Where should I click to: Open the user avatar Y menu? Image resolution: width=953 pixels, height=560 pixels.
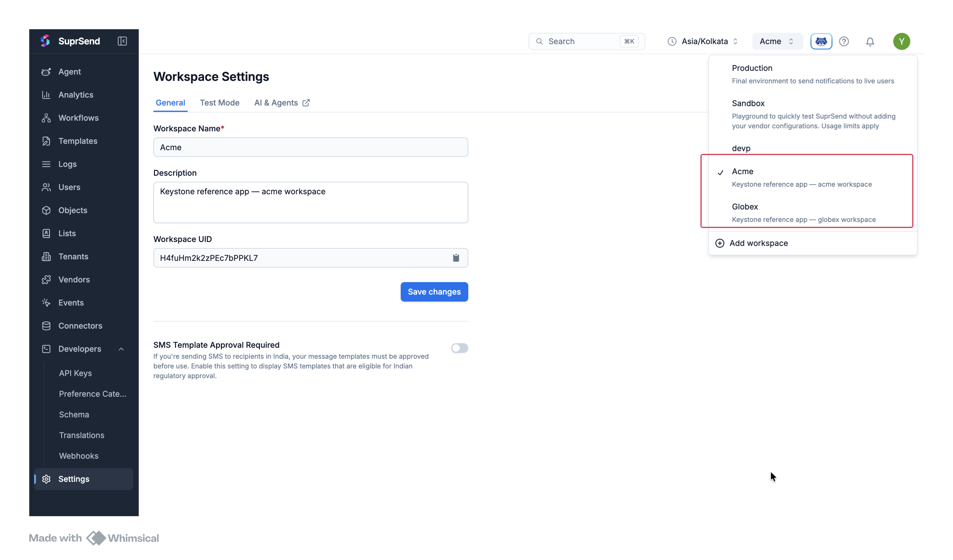(902, 41)
